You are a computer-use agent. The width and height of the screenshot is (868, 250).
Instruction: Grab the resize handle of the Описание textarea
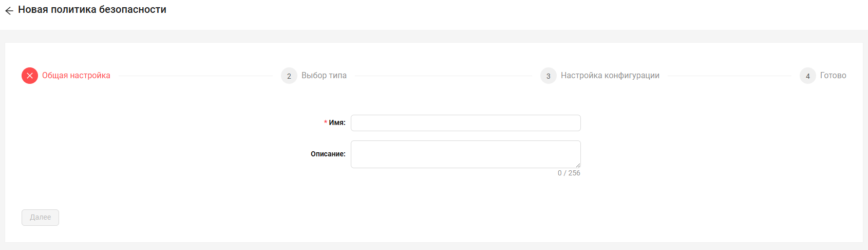pos(578,165)
